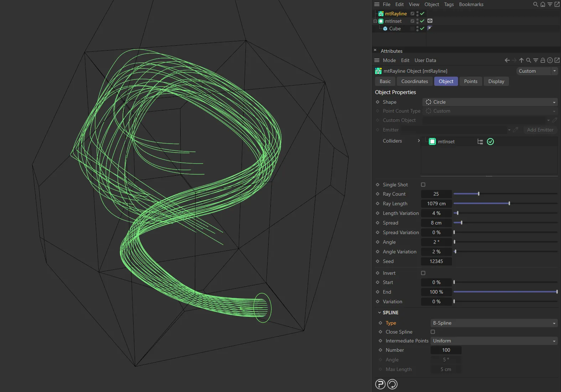Screen dimensions: 561x392
Task: Close the Attributes panel
Action: tap(375, 50)
